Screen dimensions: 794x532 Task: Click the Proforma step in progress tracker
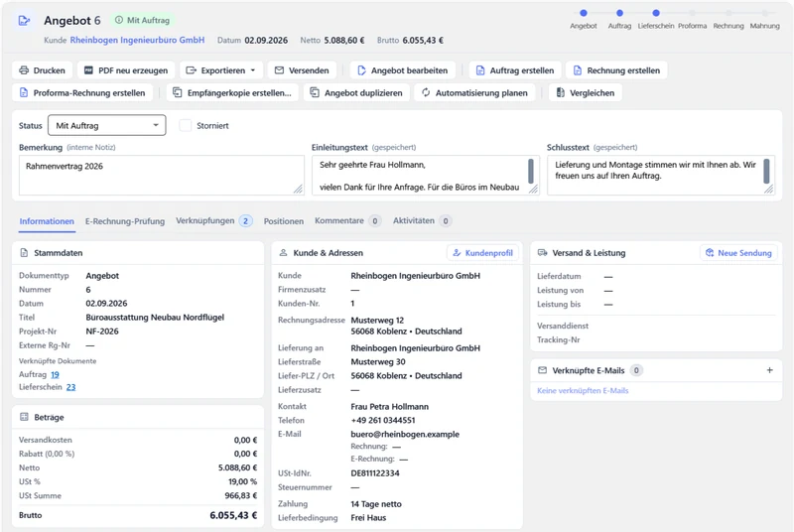(692, 13)
